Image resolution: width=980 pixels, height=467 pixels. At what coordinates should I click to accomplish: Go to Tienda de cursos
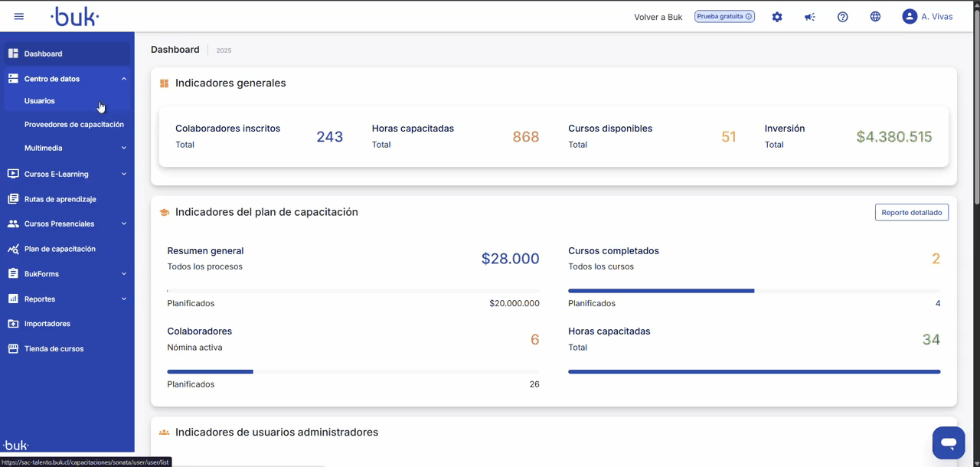tap(54, 349)
